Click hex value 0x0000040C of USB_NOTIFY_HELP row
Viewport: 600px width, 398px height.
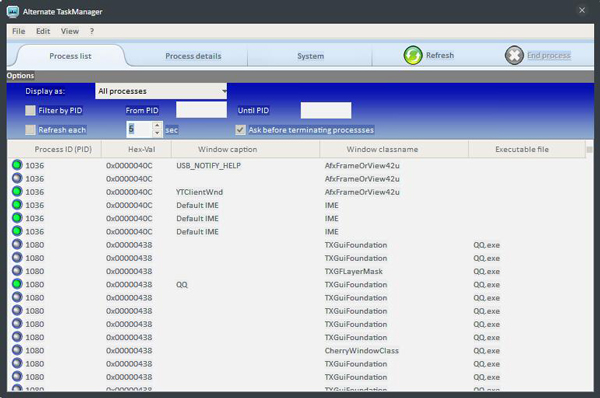click(129, 166)
